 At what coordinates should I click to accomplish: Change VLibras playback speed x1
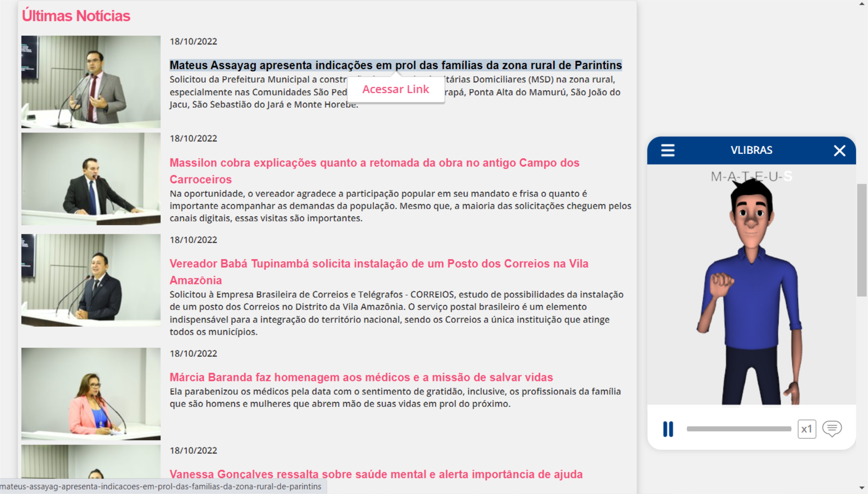click(807, 429)
